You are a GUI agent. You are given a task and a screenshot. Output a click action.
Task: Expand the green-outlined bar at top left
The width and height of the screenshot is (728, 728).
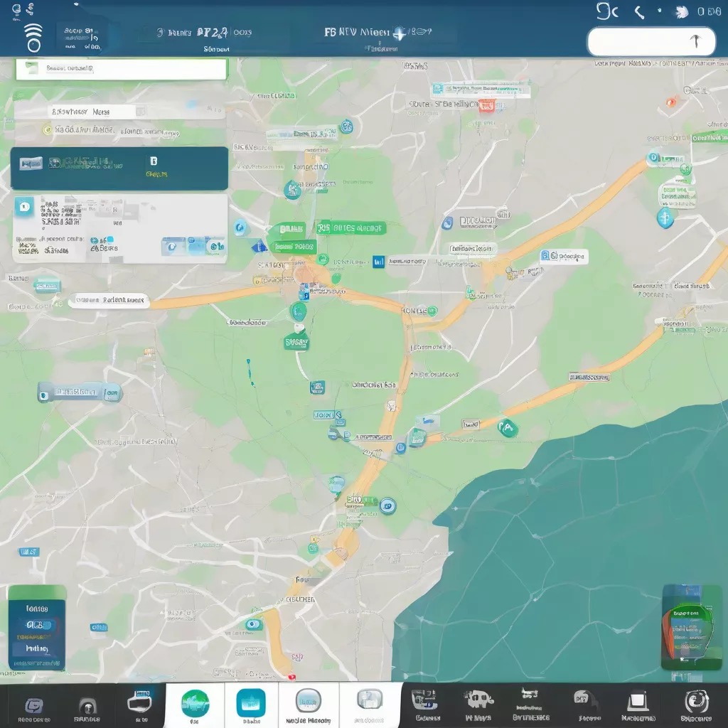click(x=121, y=70)
